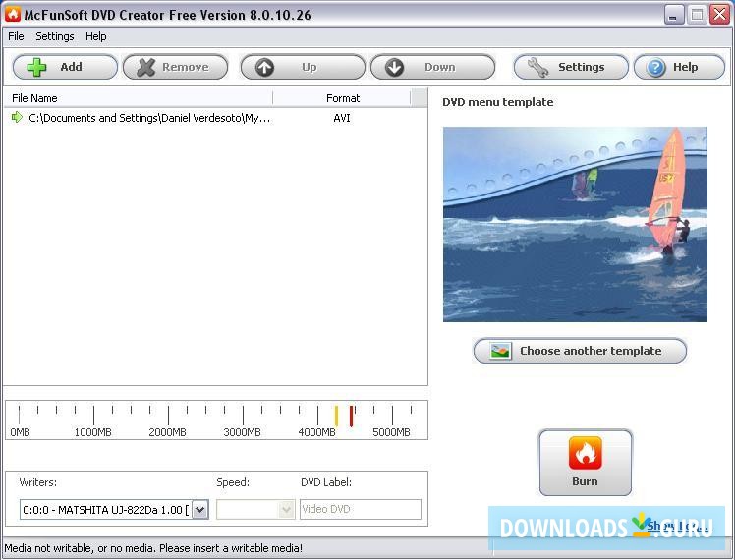Expand the Speed dropdown

(286, 509)
